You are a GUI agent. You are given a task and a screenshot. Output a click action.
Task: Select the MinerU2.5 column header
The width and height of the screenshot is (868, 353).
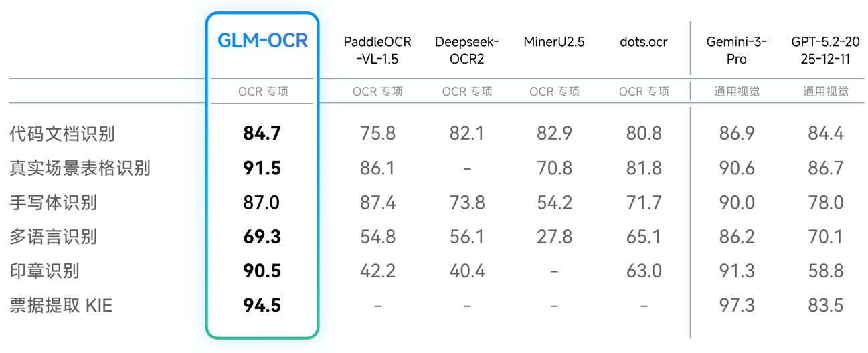[x=554, y=42]
